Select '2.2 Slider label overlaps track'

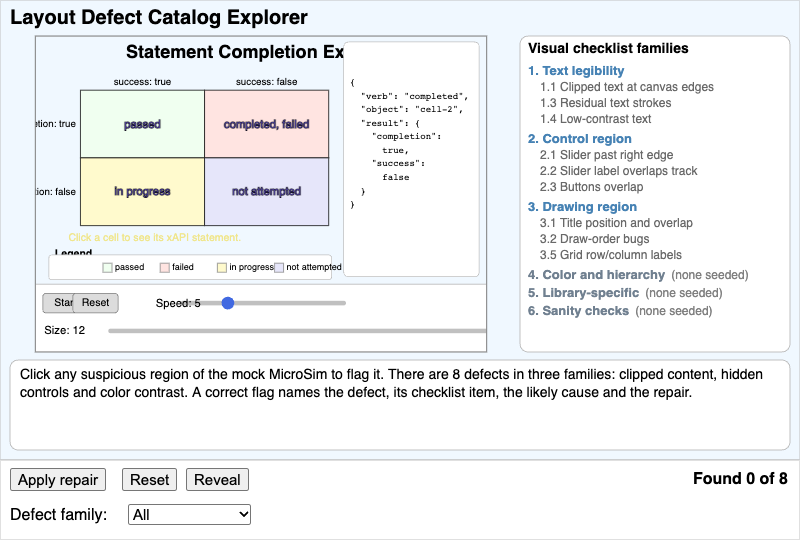click(x=618, y=171)
